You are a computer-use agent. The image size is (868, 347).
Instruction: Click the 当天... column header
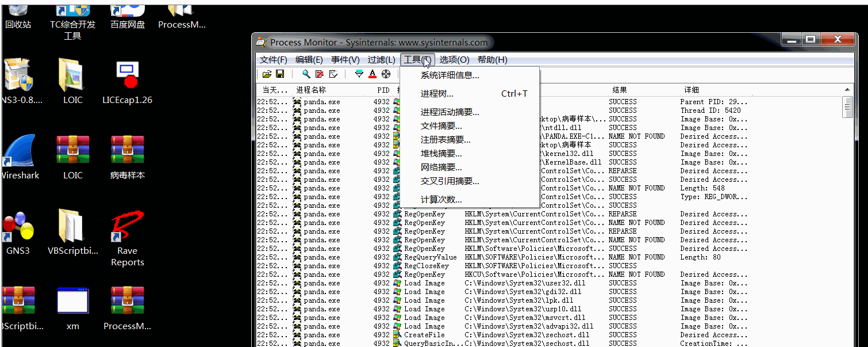274,90
